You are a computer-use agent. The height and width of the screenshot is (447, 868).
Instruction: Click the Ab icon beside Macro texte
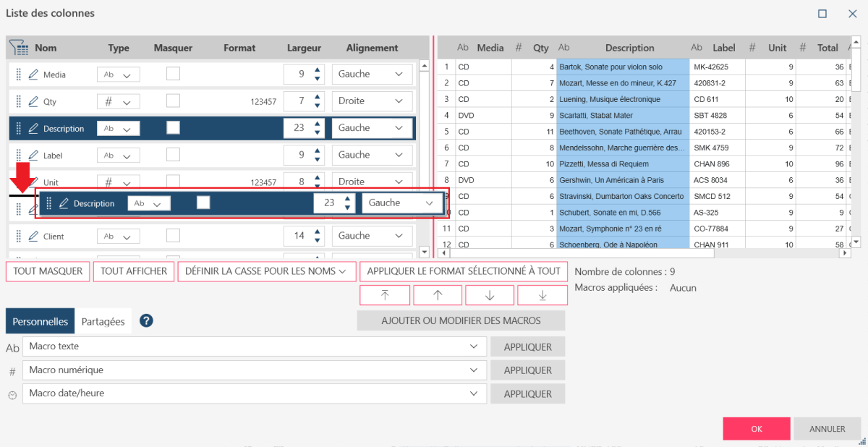tap(12, 348)
